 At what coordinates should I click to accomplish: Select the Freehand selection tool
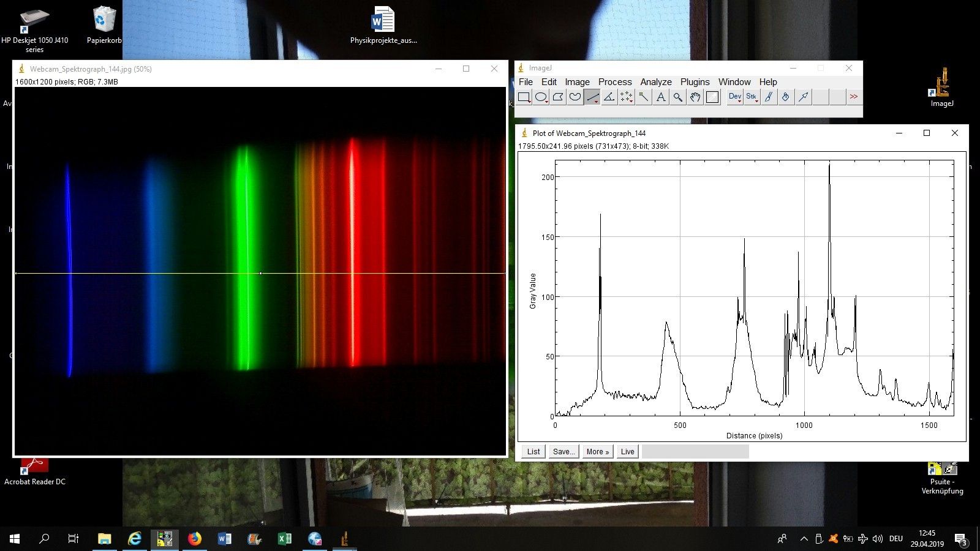pyautogui.click(x=575, y=97)
